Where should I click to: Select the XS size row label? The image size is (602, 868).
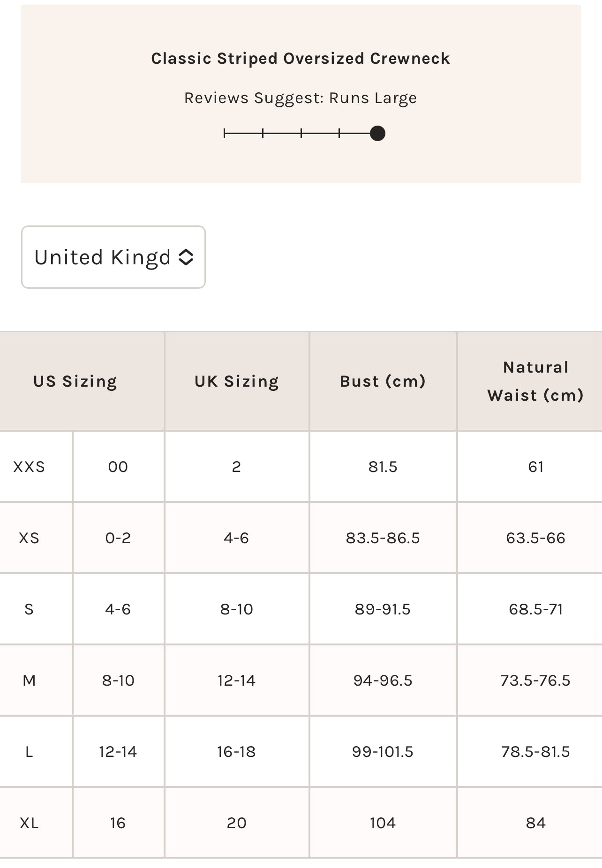coord(29,538)
